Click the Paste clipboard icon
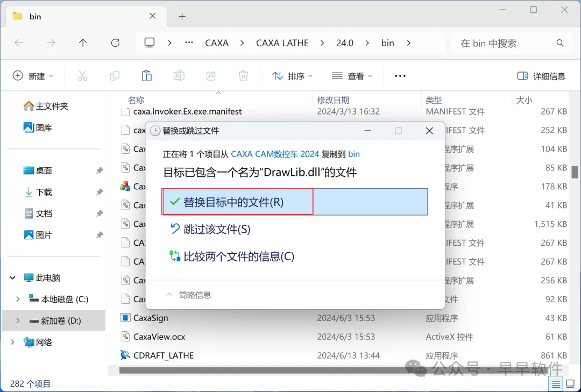 tap(147, 76)
